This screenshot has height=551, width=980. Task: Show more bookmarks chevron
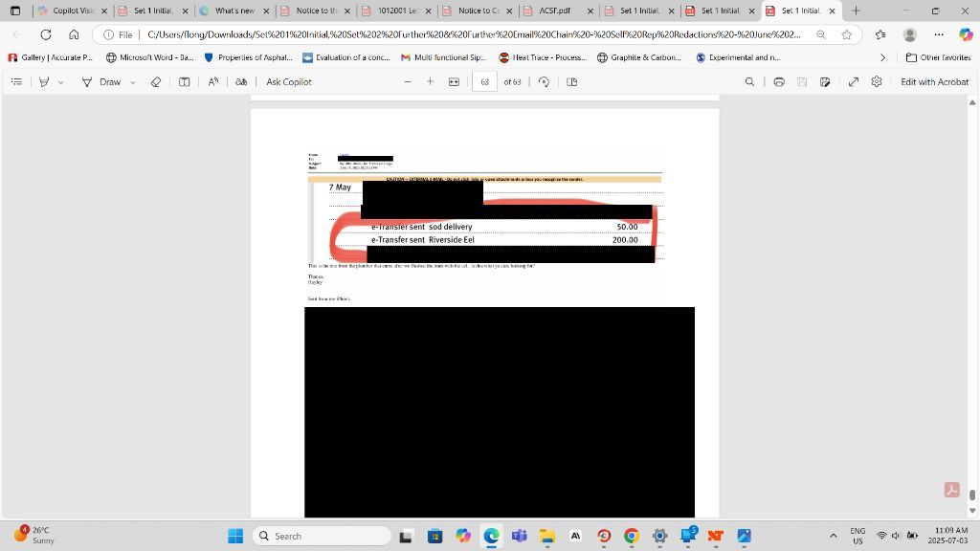pyautogui.click(x=882, y=57)
